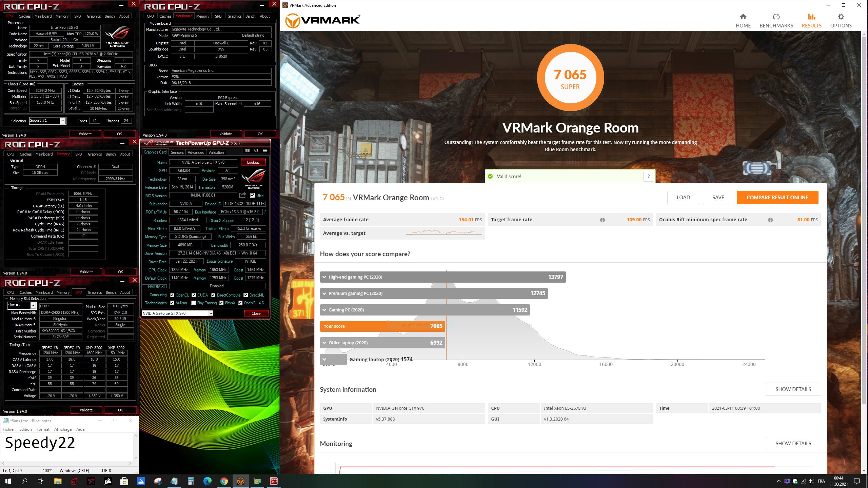Click info icon beside Target frame rate

pyautogui.click(x=602, y=220)
